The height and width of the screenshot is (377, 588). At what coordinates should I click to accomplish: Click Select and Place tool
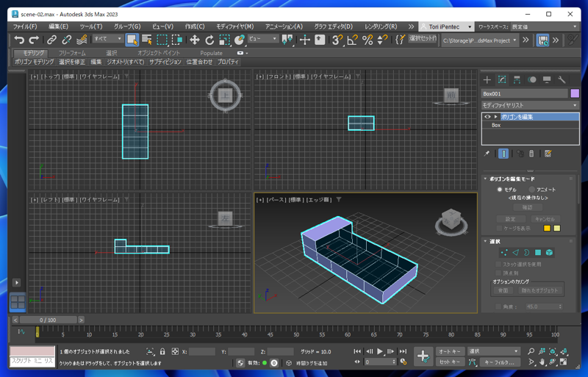pos(240,40)
